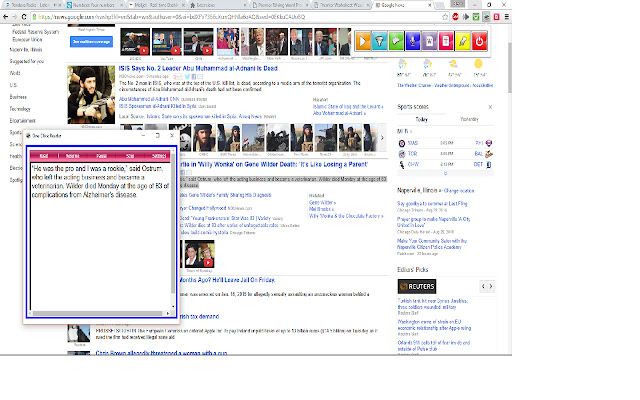Show previous Editors' Picks with left arrow

tap(483, 287)
